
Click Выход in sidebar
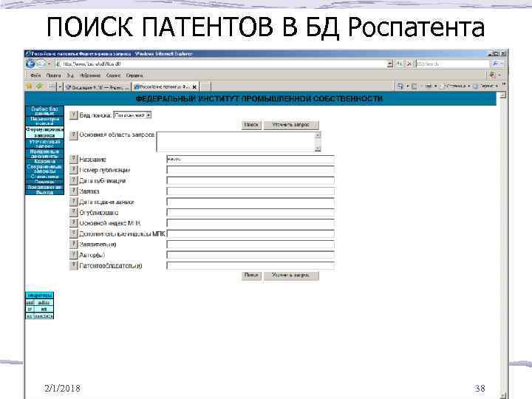[x=44, y=192]
